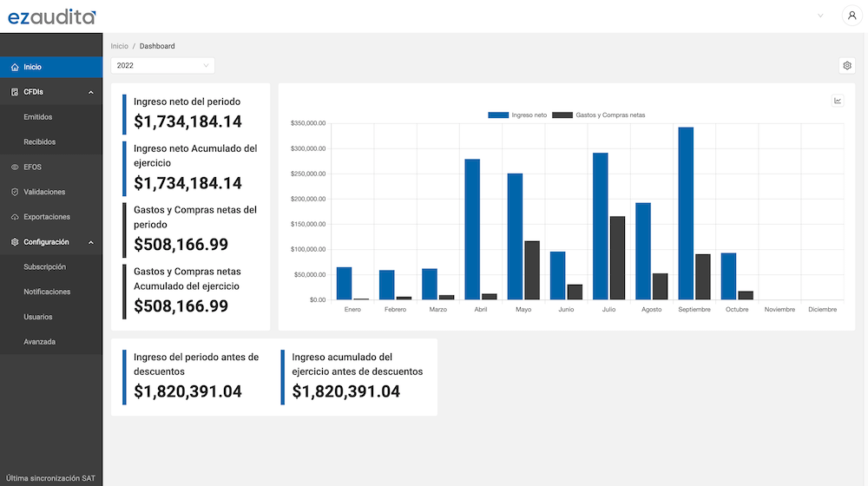
Task: Click the Inicio home icon
Action: click(15, 67)
